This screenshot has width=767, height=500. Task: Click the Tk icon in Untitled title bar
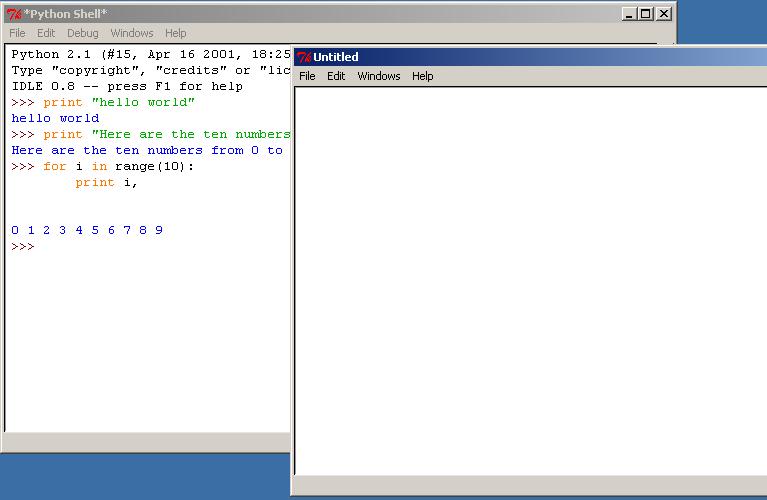304,57
